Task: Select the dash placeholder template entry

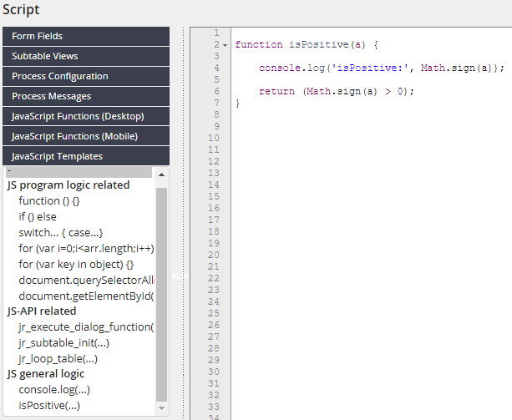Action: 79,172
